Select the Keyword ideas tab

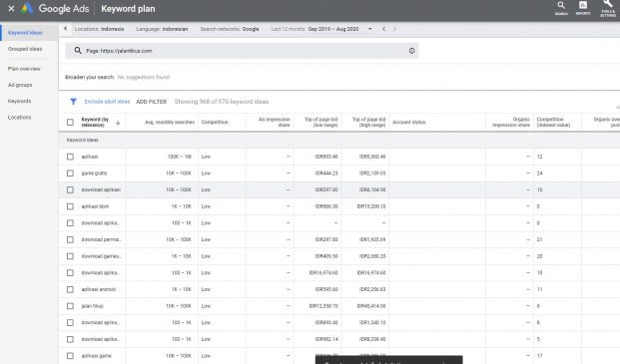click(x=25, y=33)
